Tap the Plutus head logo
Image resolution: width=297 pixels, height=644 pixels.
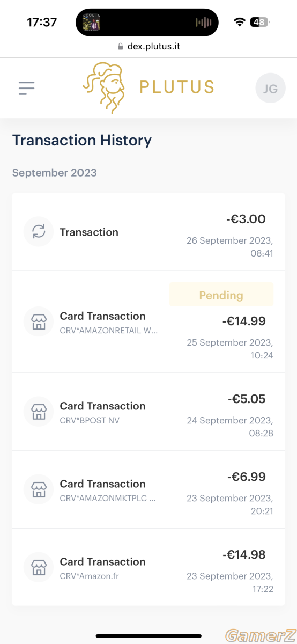click(105, 88)
